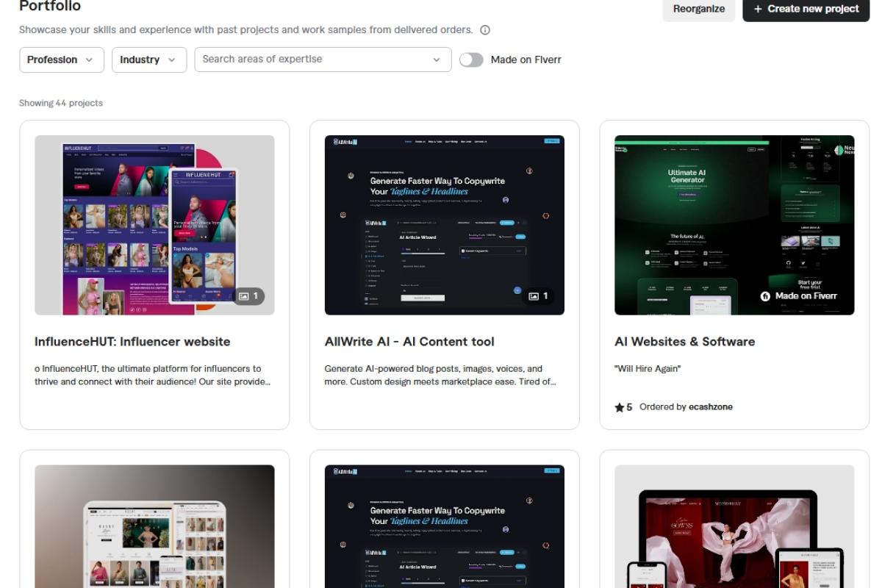Open the AllWrite AI Content tool project
The image size is (882, 588).
tap(409, 341)
